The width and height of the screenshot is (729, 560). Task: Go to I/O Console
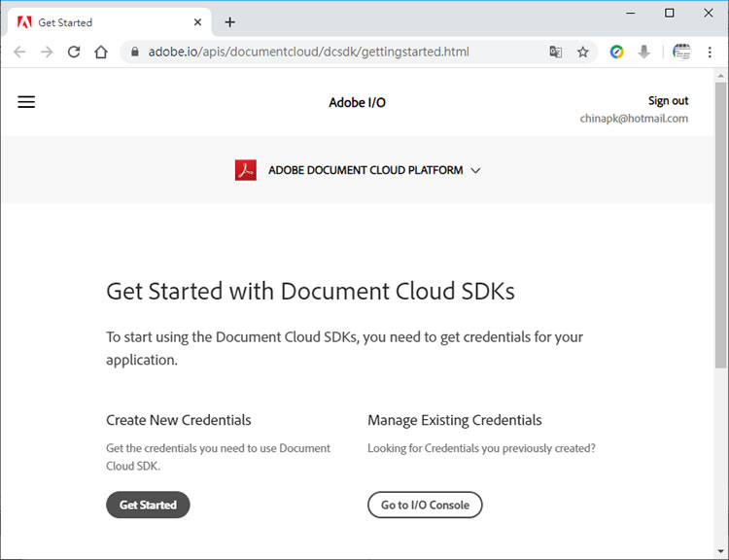(425, 505)
